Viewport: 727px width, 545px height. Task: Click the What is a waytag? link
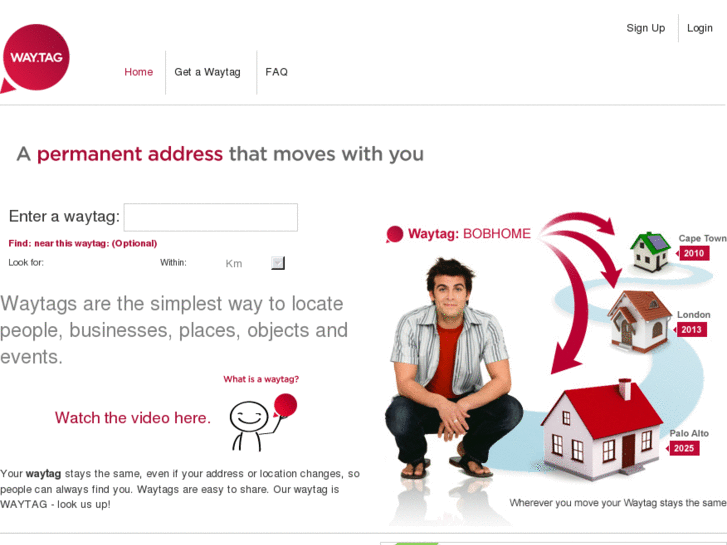[261, 379]
